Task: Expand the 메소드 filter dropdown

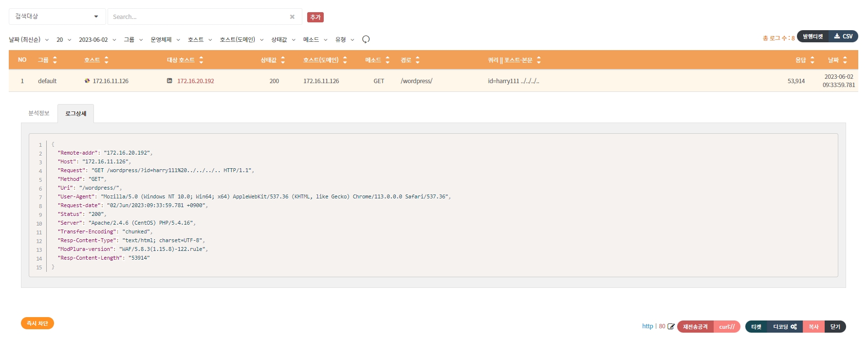Action: pos(315,39)
